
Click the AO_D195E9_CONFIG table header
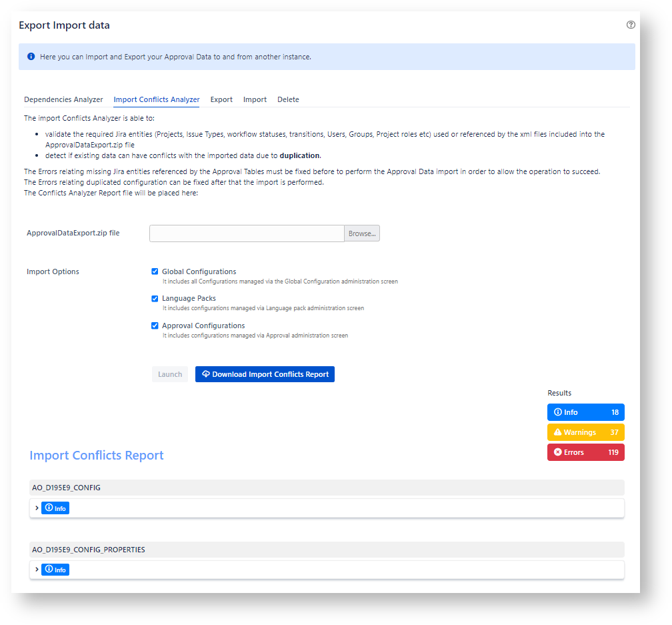(327, 488)
